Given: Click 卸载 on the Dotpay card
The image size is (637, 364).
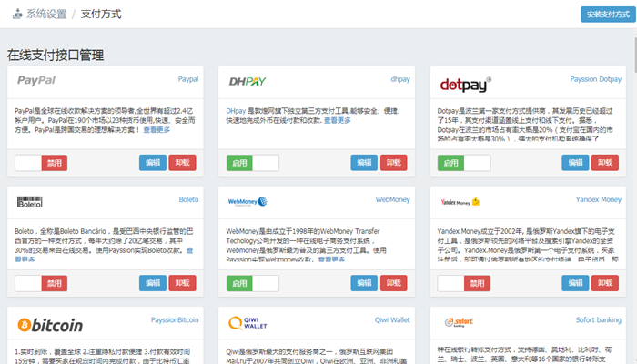Looking at the screenshot, I should tap(605, 163).
